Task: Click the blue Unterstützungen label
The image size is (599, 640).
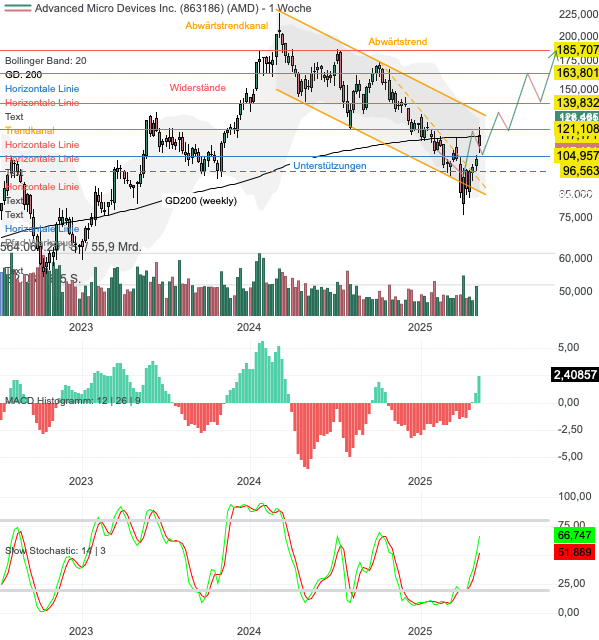Action: [x=330, y=166]
